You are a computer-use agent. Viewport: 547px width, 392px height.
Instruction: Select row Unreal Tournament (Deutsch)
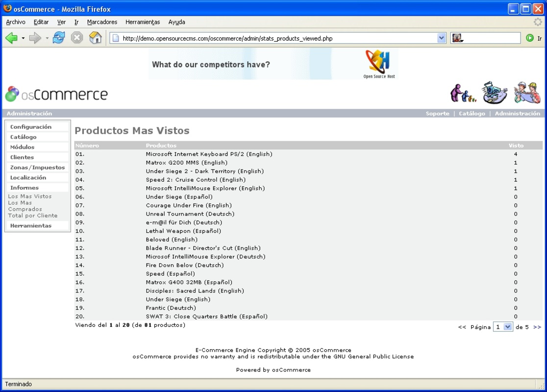click(308, 214)
